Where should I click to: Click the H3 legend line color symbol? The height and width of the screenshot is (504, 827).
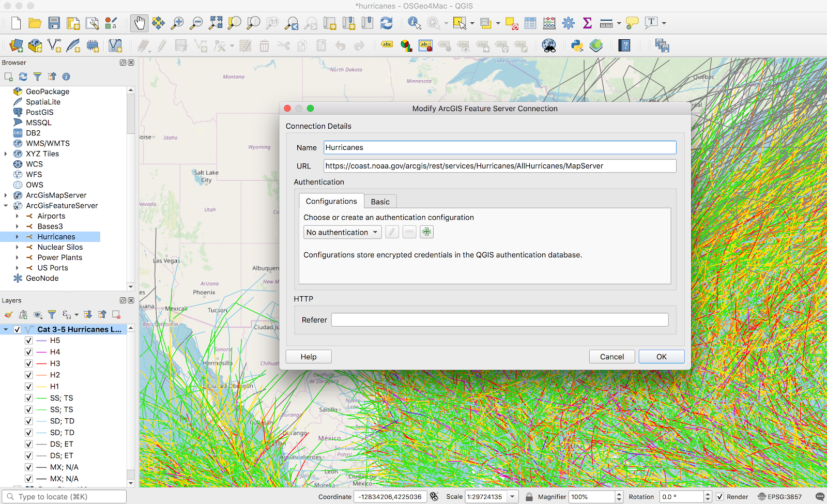pos(41,364)
